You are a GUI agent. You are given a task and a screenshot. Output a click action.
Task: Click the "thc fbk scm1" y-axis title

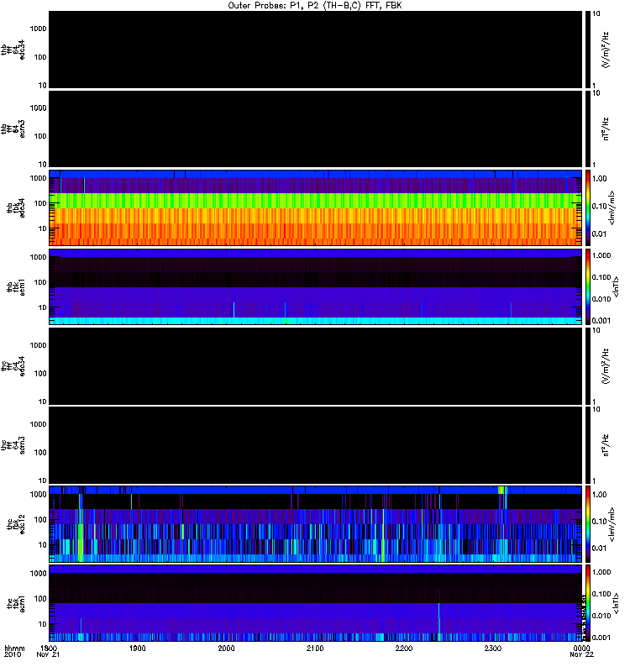tap(15, 603)
